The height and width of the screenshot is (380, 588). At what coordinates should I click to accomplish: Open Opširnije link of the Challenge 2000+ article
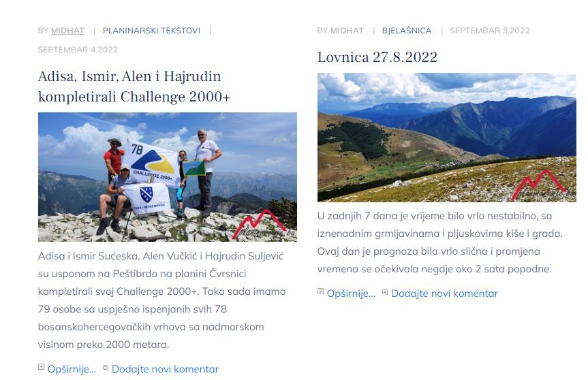(x=72, y=369)
